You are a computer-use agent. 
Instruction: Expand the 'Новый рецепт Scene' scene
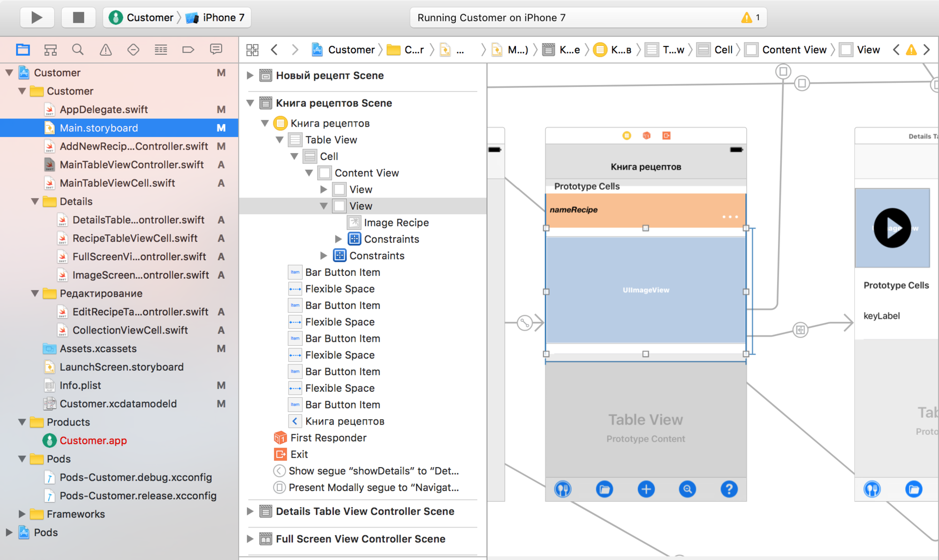pos(252,75)
